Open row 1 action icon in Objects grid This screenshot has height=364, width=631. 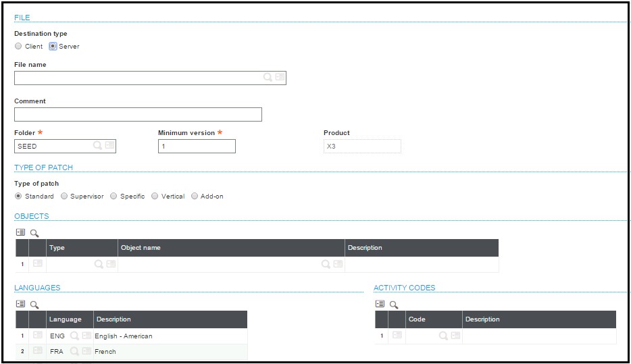click(38, 263)
